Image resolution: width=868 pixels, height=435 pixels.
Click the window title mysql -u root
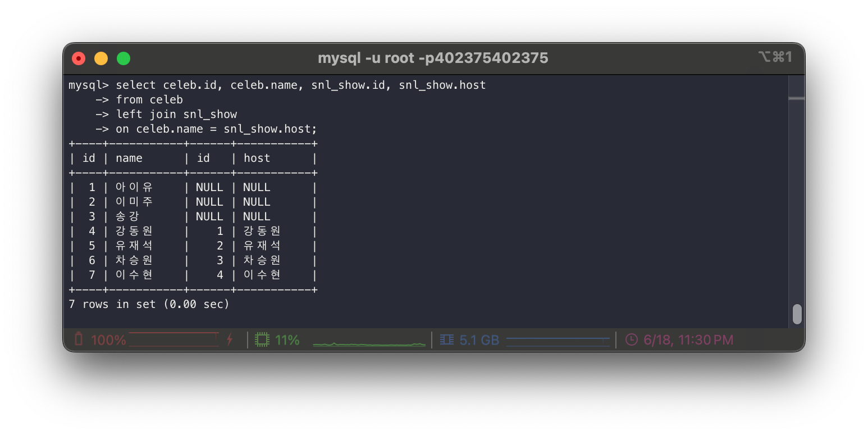click(433, 58)
